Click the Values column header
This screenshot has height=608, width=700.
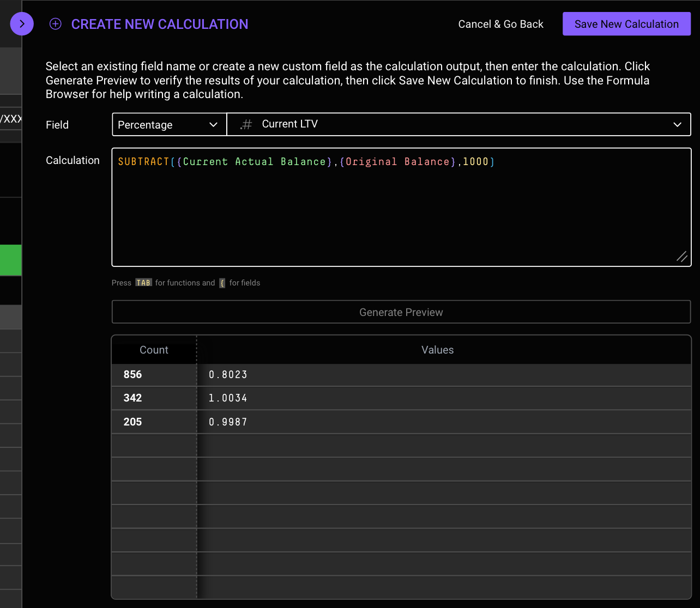438,350
